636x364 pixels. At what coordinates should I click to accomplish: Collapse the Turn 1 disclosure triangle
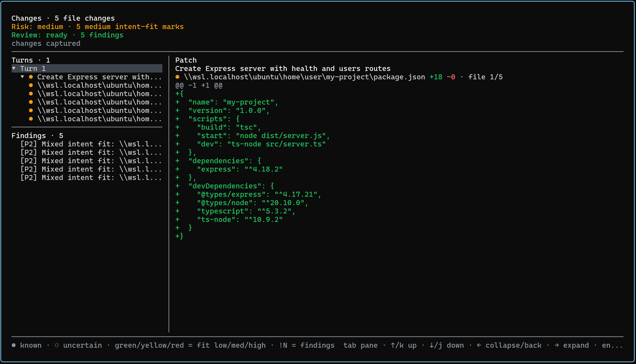(x=14, y=68)
